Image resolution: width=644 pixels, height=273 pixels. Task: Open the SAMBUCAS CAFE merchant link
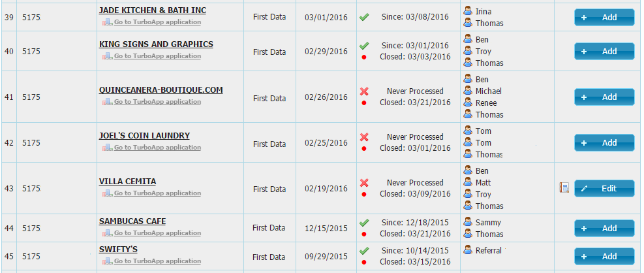click(132, 221)
